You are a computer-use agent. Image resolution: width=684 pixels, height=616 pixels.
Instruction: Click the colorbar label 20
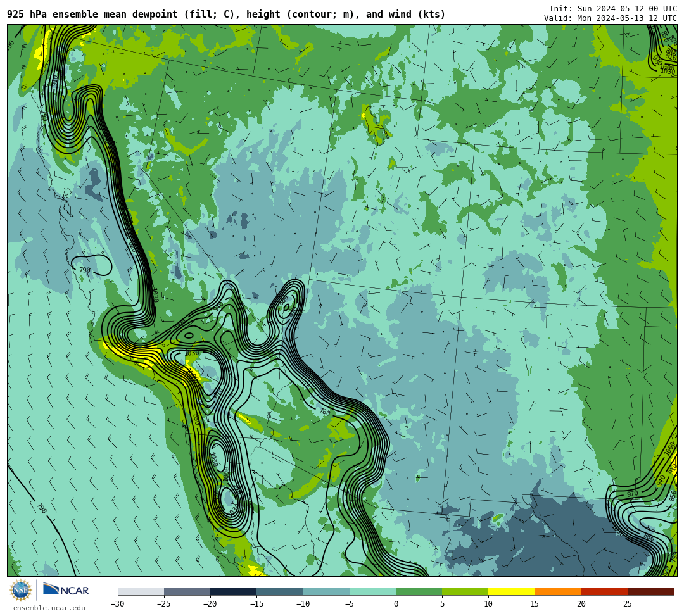(581, 604)
